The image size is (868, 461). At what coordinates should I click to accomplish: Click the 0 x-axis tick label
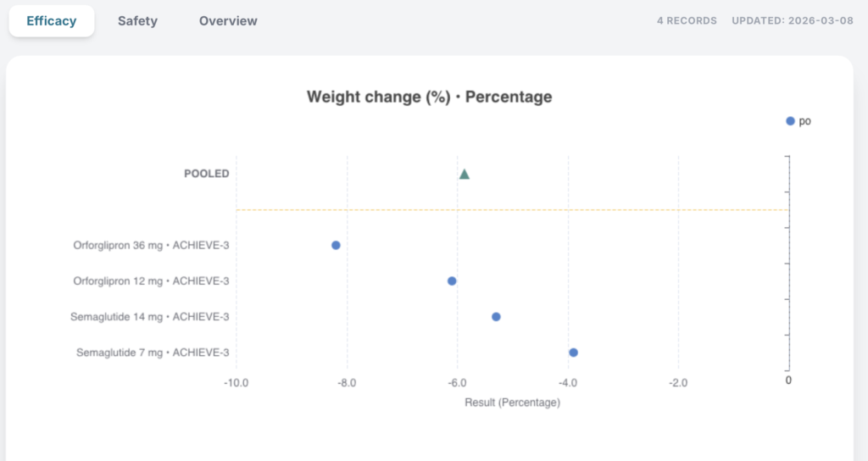(788, 380)
